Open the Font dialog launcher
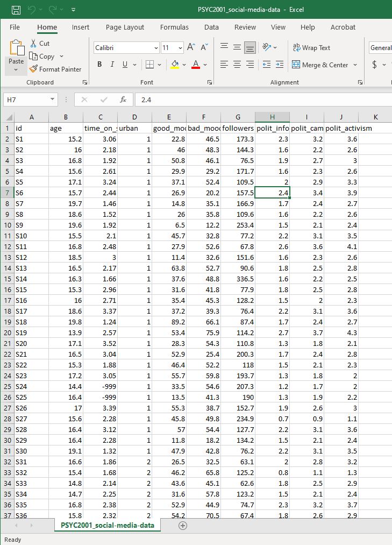This screenshot has width=392, height=545. [210, 82]
